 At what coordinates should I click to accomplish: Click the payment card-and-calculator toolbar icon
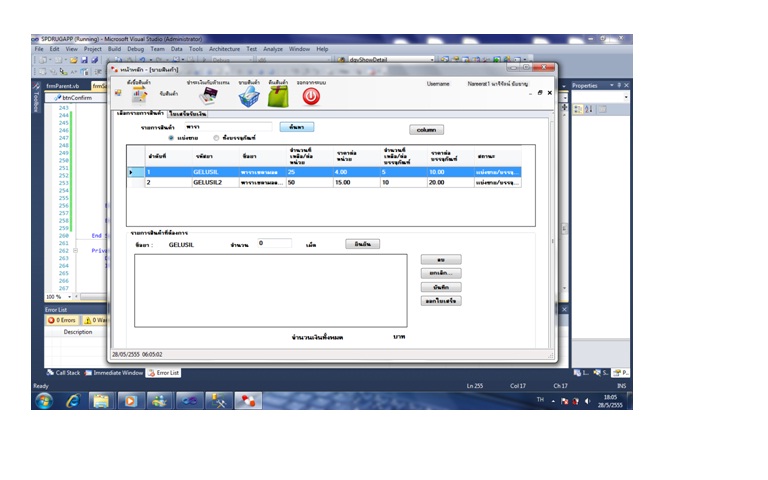coord(209,96)
